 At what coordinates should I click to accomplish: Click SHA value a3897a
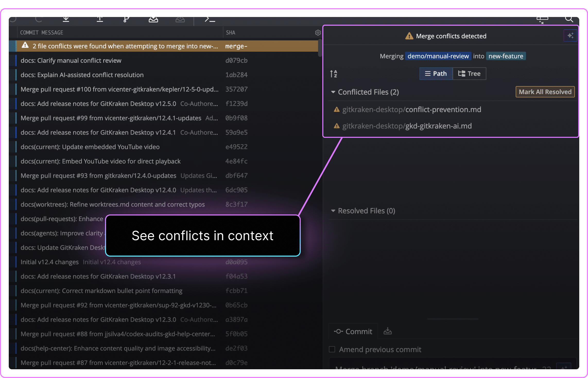click(236, 320)
